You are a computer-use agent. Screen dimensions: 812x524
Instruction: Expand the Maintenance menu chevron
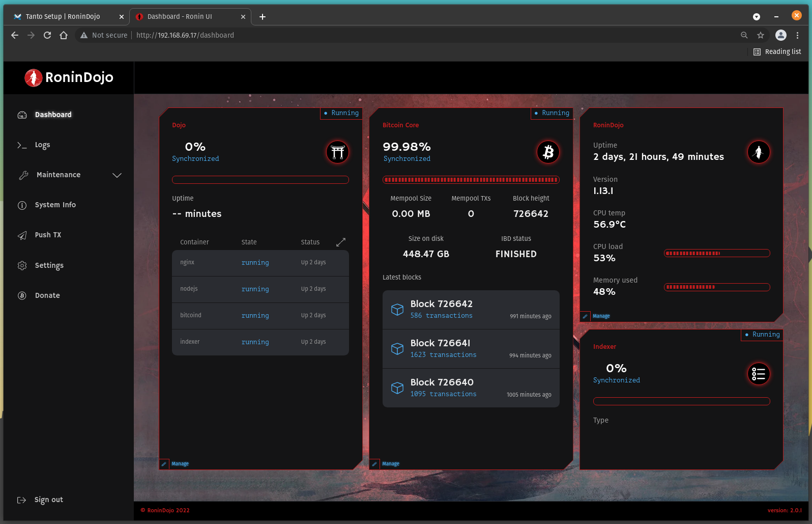pos(117,175)
